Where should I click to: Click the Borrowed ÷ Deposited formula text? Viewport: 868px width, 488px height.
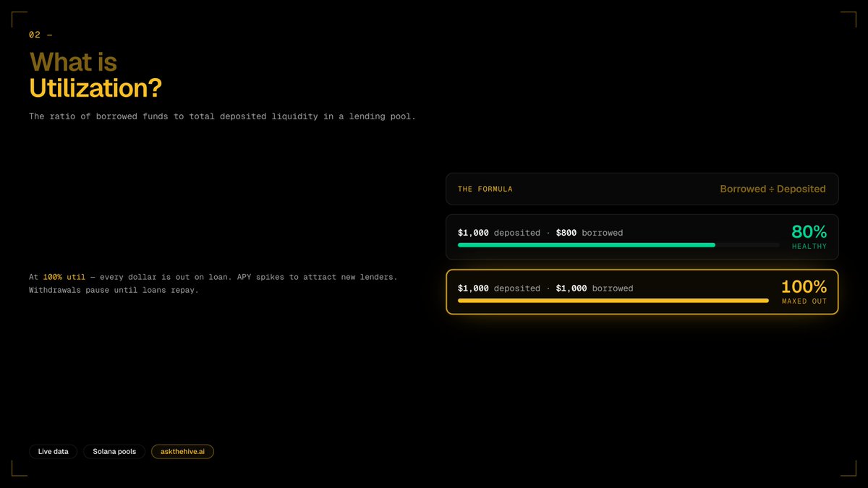click(773, 189)
